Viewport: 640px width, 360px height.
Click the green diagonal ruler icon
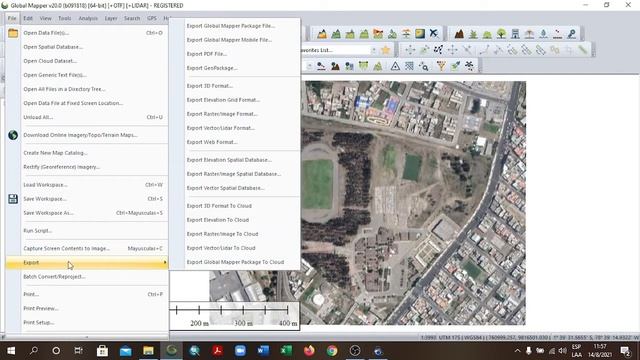(582, 50)
